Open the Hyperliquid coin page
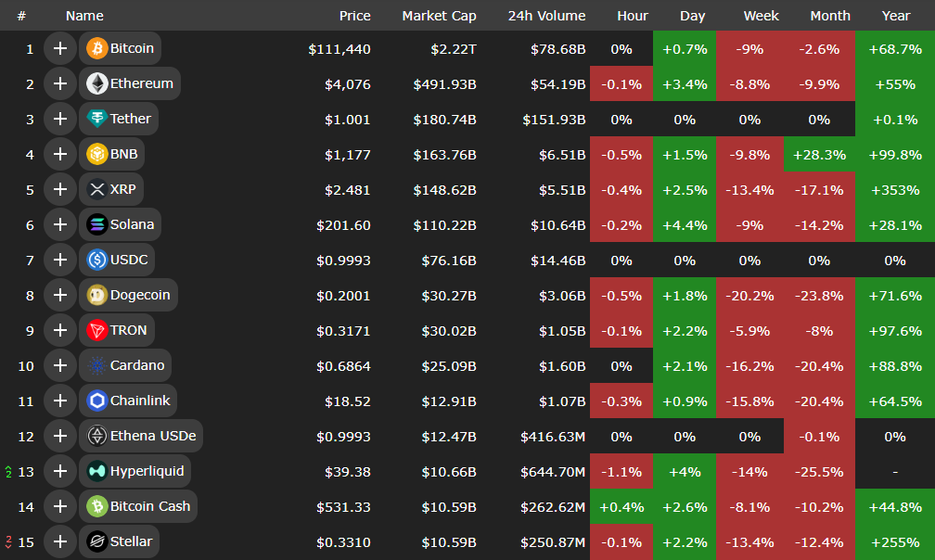 click(147, 471)
